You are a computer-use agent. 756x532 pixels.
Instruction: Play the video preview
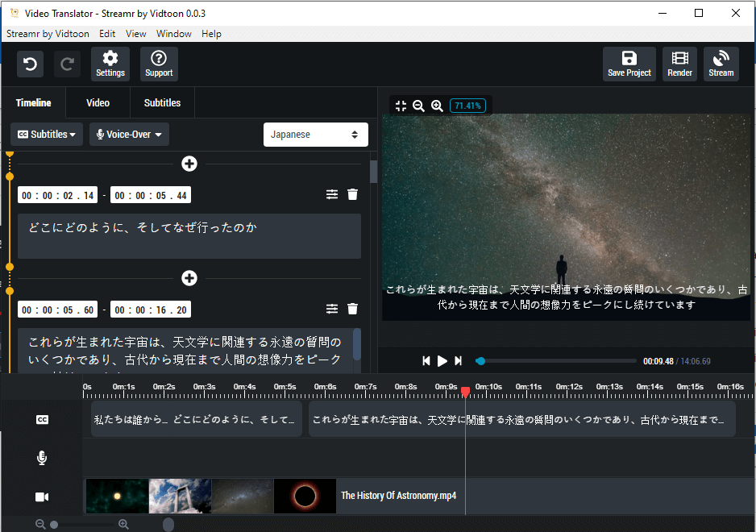click(442, 361)
